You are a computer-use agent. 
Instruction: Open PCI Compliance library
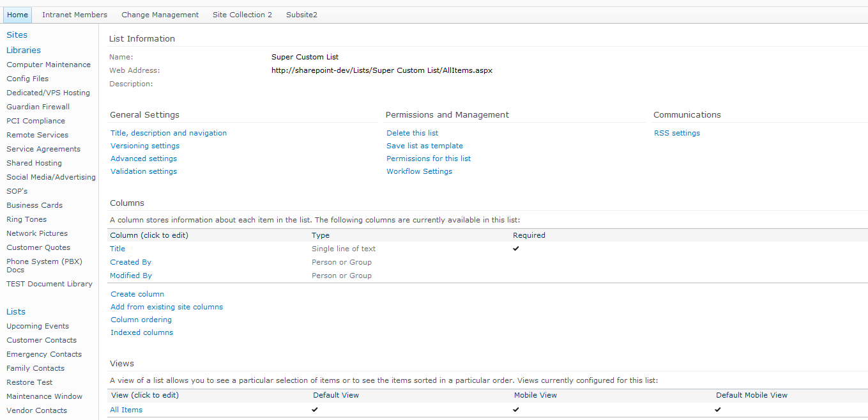[36, 121]
